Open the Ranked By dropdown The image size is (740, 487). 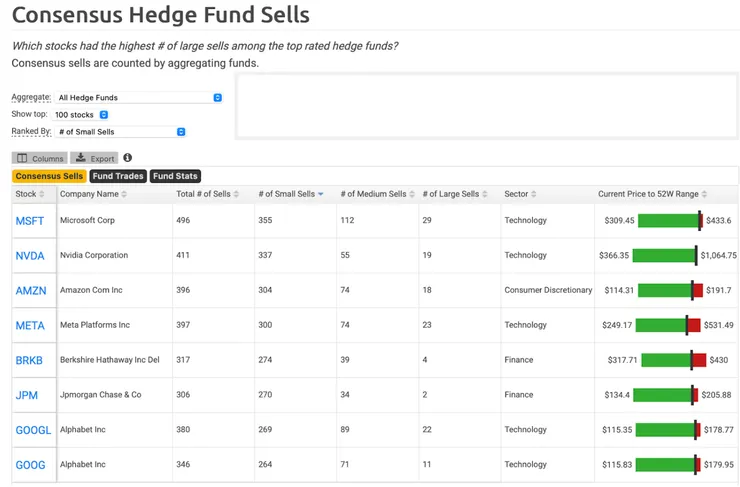tap(121, 132)
